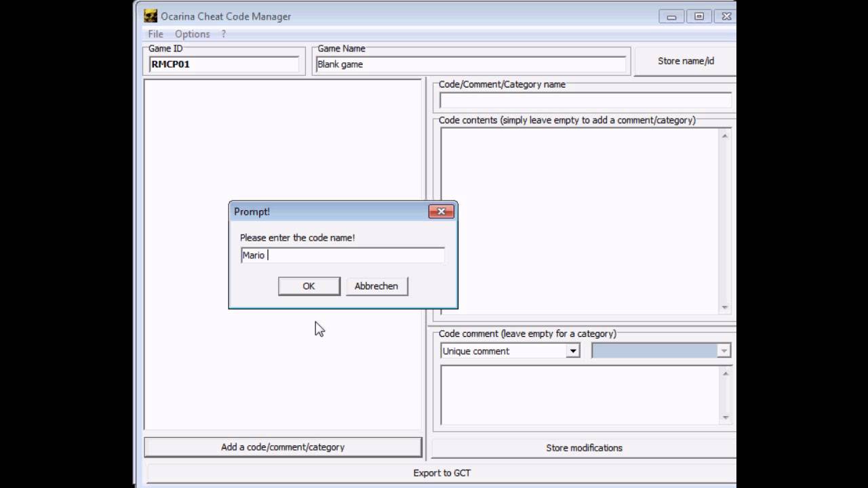868x488 pixels.
Task: Click the Game ID field containing RMCP01
Action: coord(224,64)
